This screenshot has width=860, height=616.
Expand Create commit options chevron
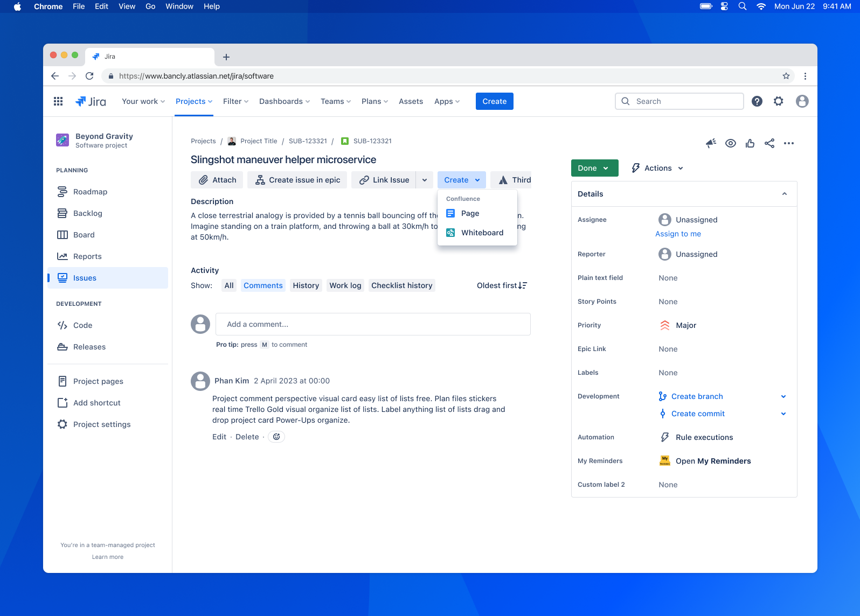point(783,414)
